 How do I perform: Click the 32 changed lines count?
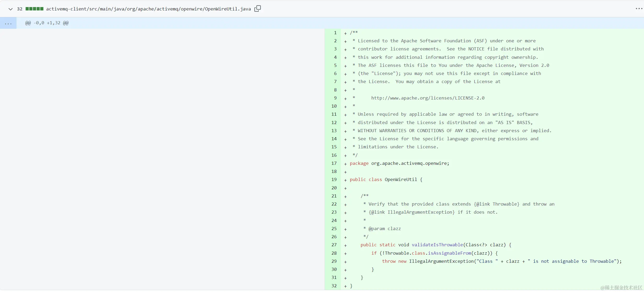point(20,9)
